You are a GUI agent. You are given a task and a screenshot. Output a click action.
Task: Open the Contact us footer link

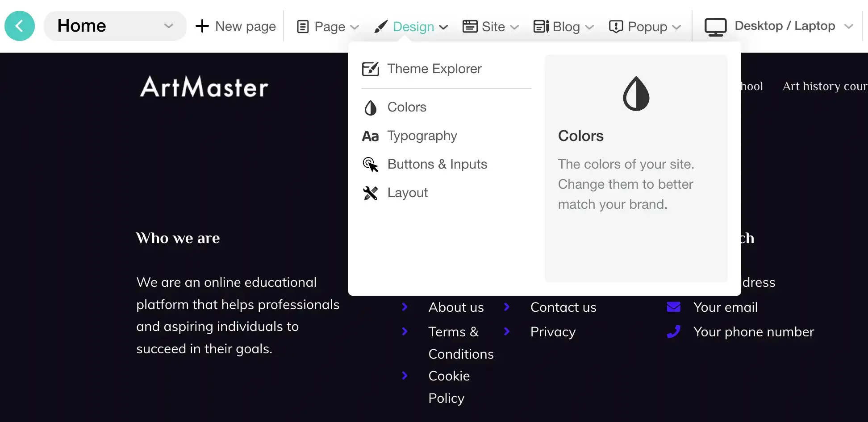pyautogui.click(x=563, y=307)
